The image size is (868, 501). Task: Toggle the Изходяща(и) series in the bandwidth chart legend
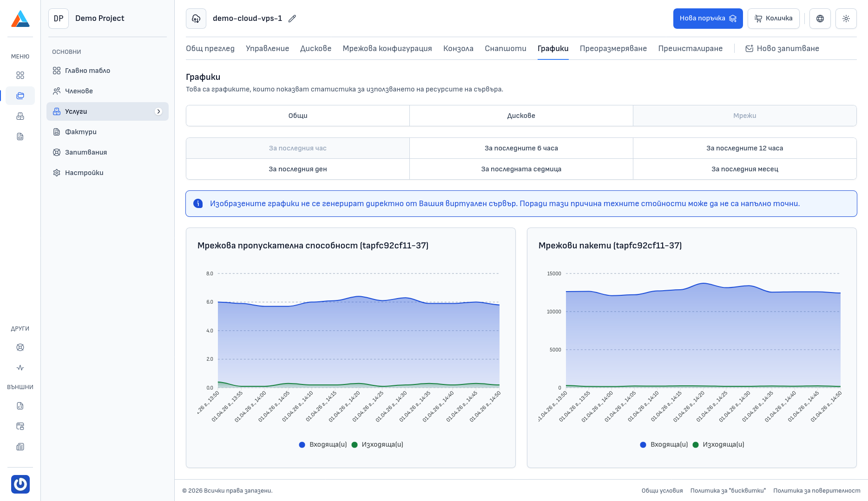pyautogui.click(x=382, y=444)
